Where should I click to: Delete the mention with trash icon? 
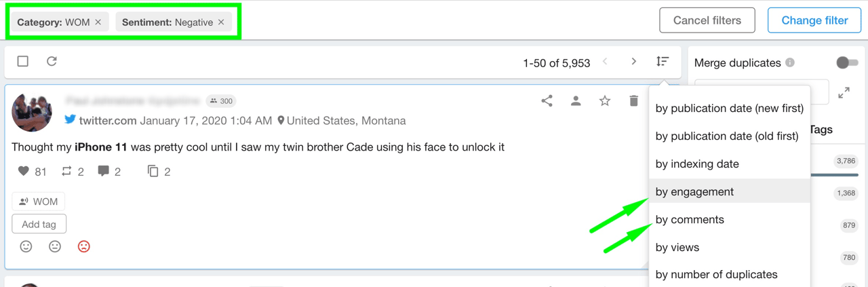[633, 101]
